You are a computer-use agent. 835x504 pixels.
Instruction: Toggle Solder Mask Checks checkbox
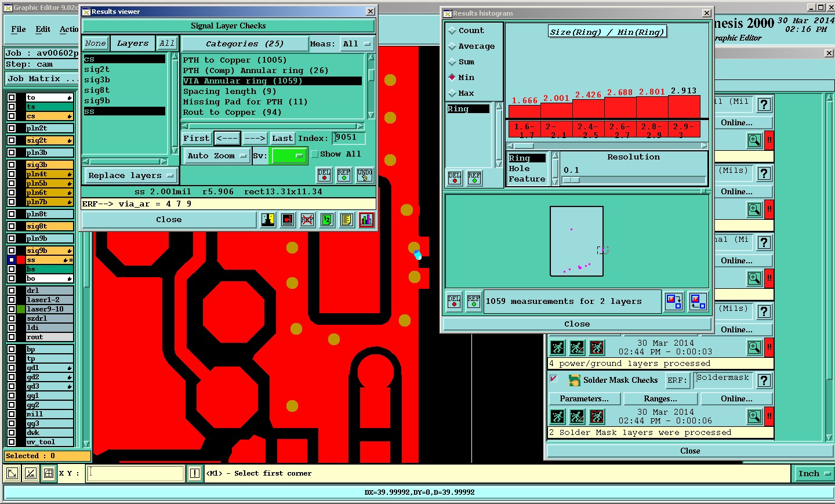554,379
